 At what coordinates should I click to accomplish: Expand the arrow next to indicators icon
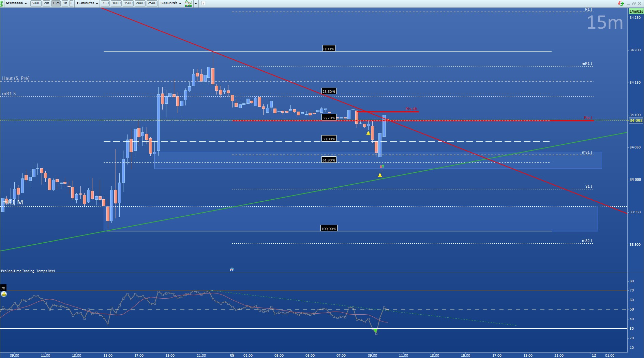pyautogui.click(x=196, y=3)
